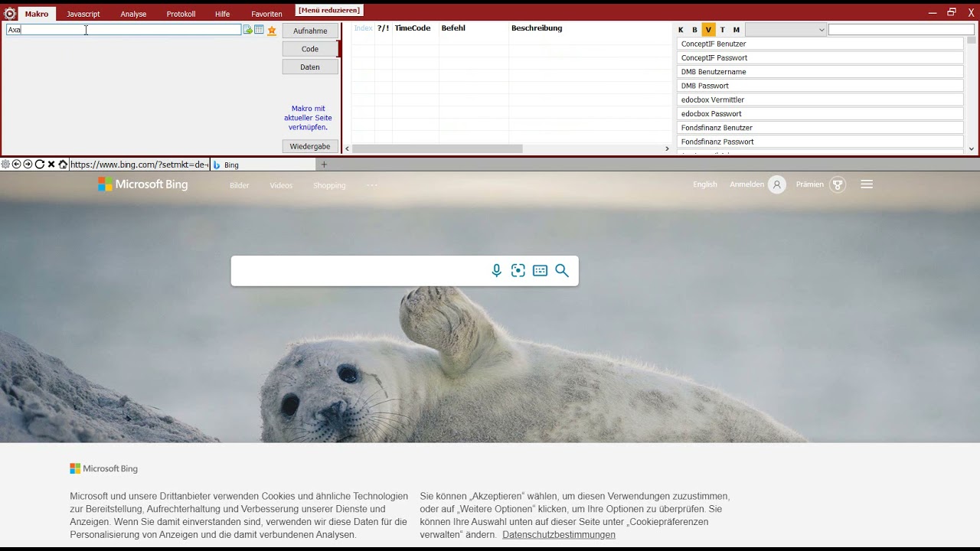Click the Aufnahme button

pyautogui.click(x=310, y=31)
